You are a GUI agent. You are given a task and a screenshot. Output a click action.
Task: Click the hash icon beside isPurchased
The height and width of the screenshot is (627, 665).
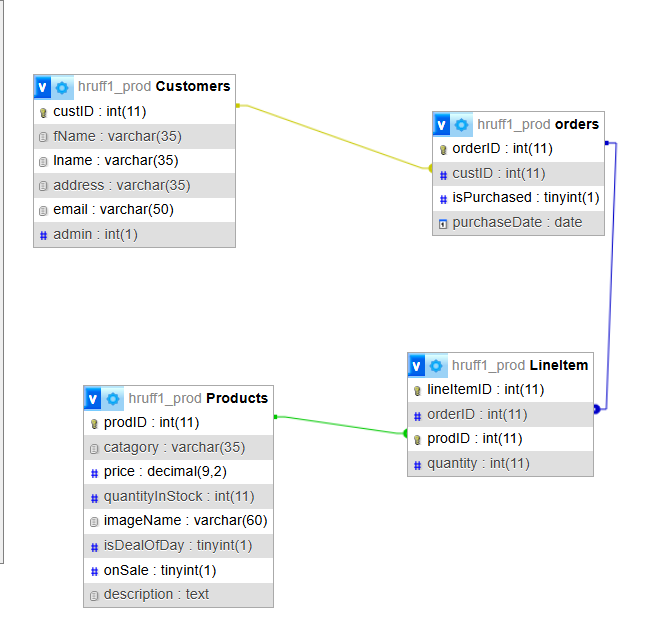coord(443,199)
